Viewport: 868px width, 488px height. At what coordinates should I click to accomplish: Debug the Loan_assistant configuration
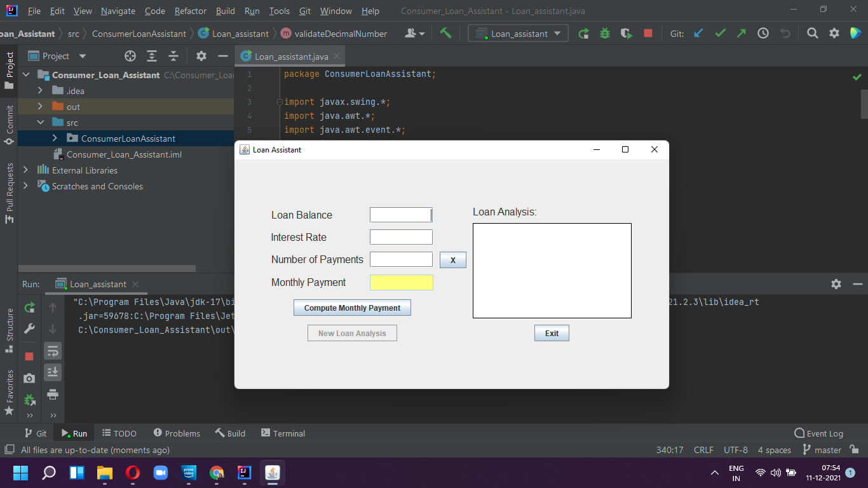(x=604, y=32)
